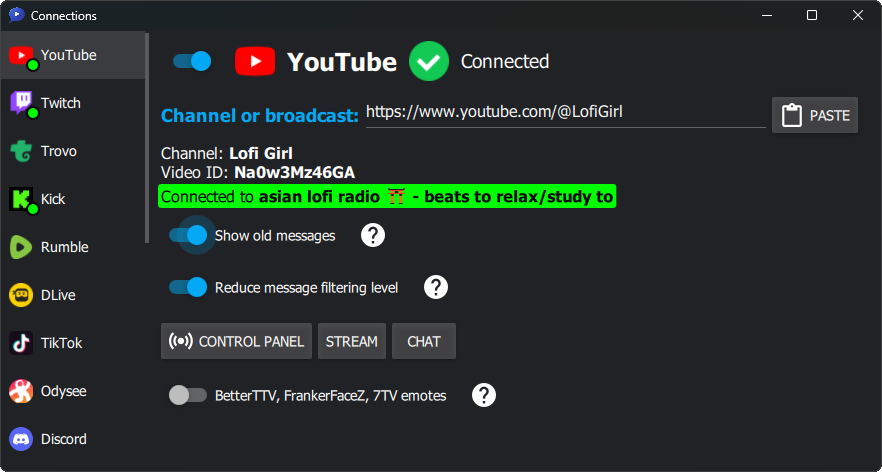The width and height of the screenshot is (882, 472).
Task: Select the Kick platform icon
Action: tap(21, 199)
